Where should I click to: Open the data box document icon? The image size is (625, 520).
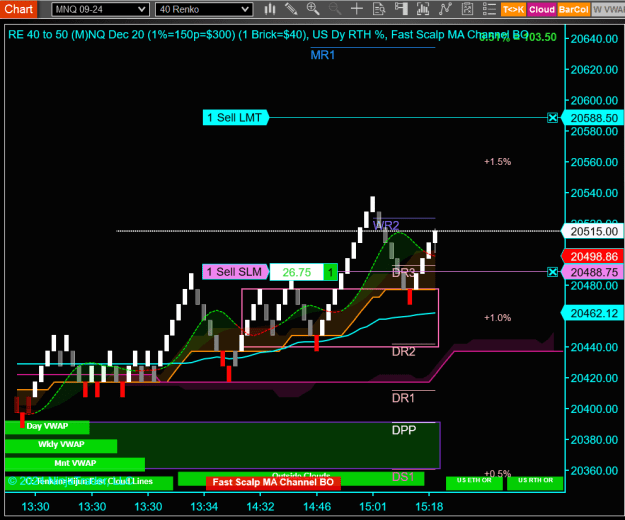coord(379,9)
